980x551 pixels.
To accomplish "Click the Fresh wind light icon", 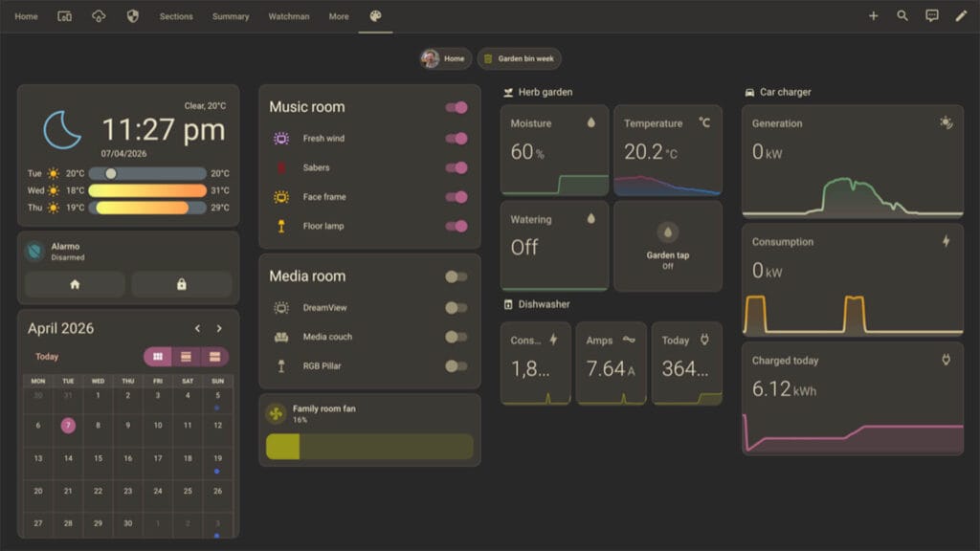I will tap(281, 138).
